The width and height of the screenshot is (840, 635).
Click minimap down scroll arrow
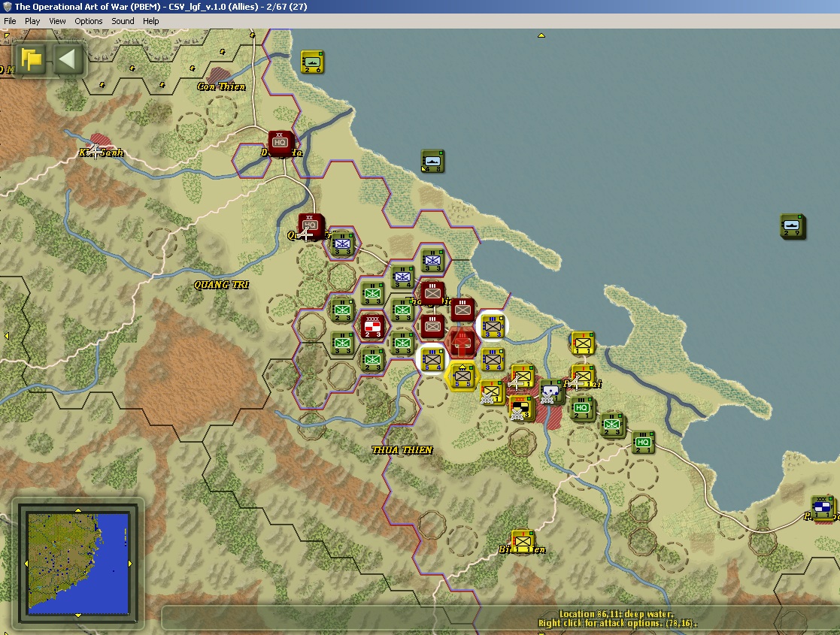pos(78,615)
